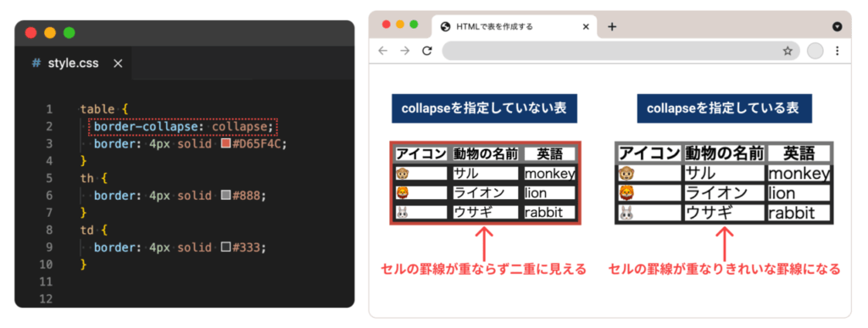Click the yellow minimize button of browser window
The image size is (868, 328).
point(400,25)
